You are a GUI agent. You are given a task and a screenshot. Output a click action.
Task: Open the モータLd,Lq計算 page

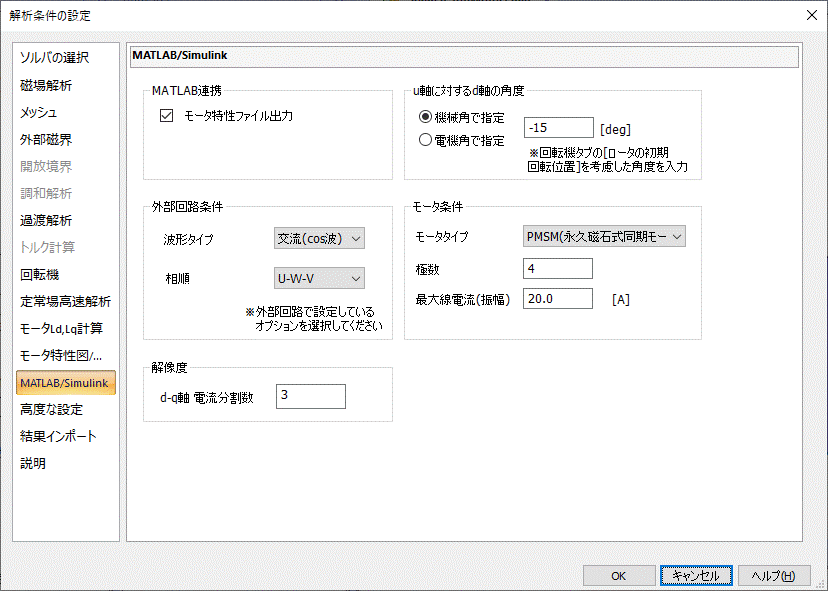tap(61, 328)
